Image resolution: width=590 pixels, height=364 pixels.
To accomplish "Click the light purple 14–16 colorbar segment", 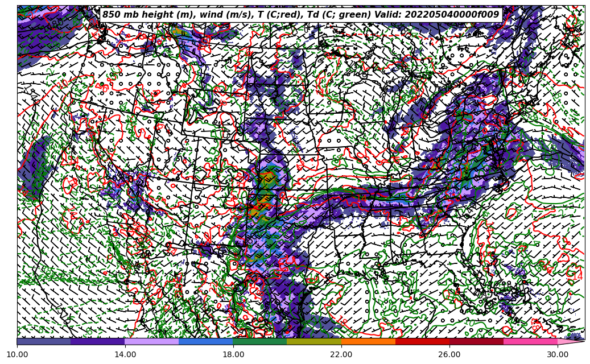I will pos(152,341).
